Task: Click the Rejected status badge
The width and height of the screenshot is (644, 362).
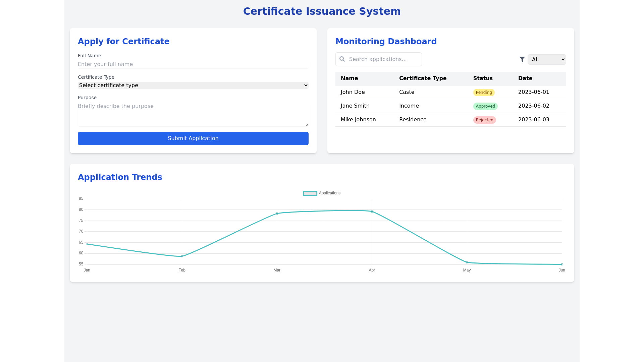Action: 484,120
